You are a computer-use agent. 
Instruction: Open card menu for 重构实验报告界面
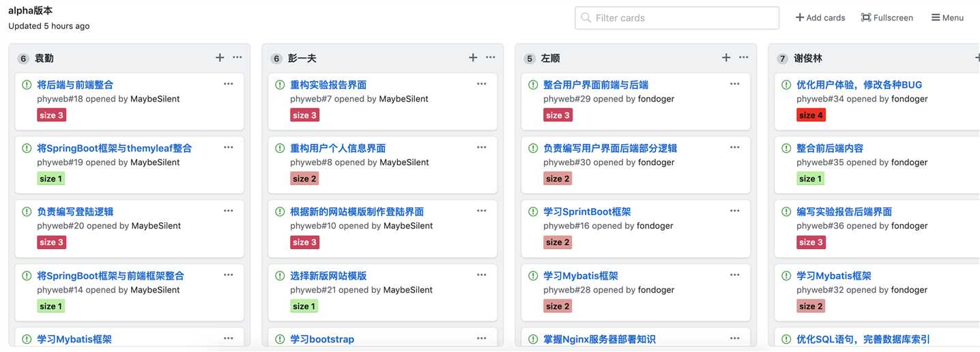coord(481,84)
